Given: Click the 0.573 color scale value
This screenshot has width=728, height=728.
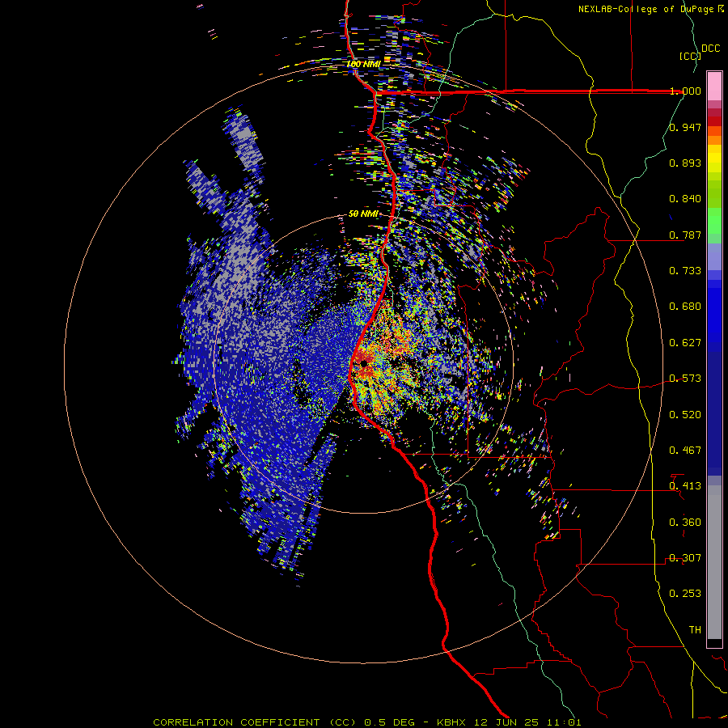Looking at the screenshot, I should coord(685,379).
